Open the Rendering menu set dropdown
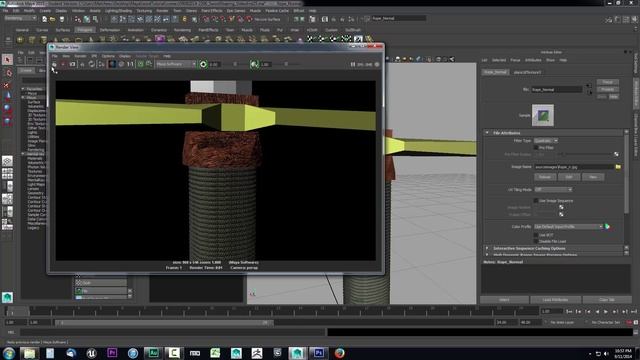The width and height of the screenshot is (640, 360). [x=20, y=18]
